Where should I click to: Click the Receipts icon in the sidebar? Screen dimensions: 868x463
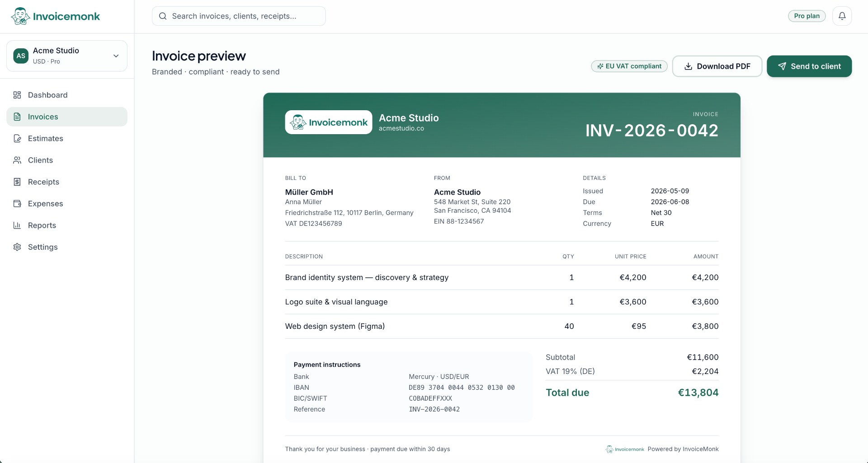[x=17, y=182]
